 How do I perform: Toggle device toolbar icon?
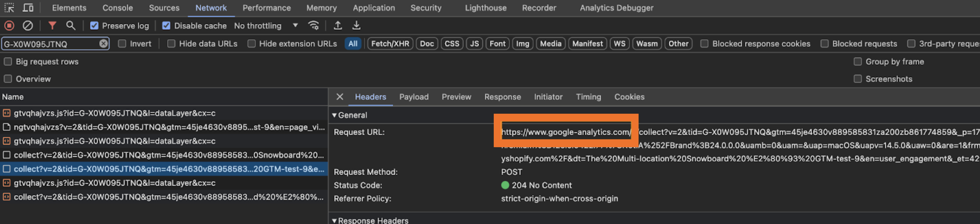tap(28, 8)
